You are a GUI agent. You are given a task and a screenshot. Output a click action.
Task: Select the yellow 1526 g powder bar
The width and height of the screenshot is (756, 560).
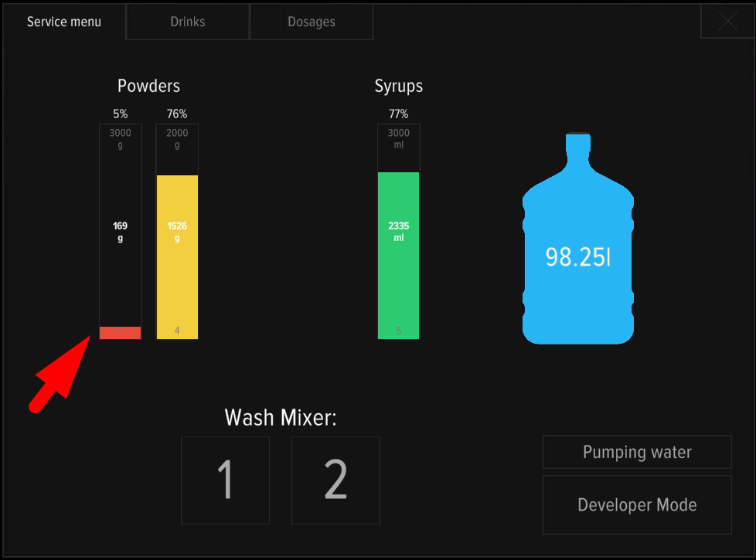point(177,256)
